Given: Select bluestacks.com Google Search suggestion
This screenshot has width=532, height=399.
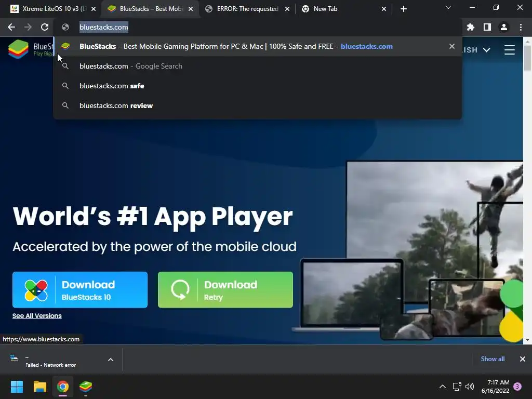Looking at the screenshot, I should coord(258,66).
